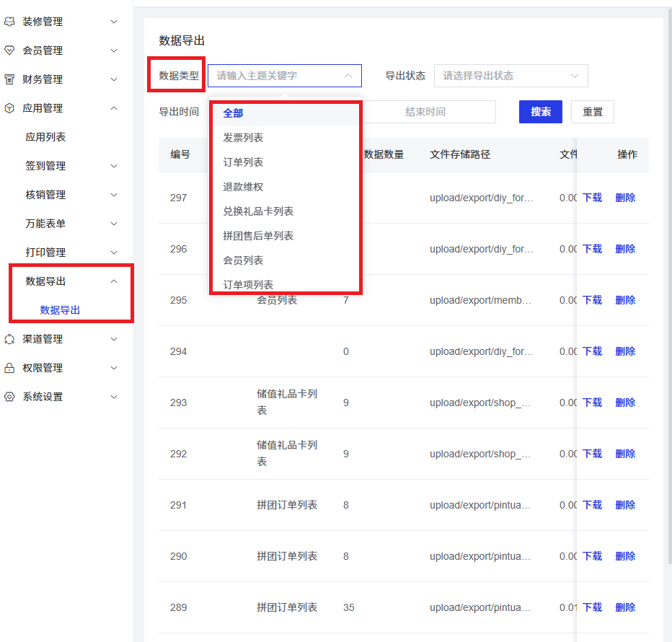Viewport: 672px width, 642px height.
Task: Open the 导出状态 dropdown
Action: [510, 76]
